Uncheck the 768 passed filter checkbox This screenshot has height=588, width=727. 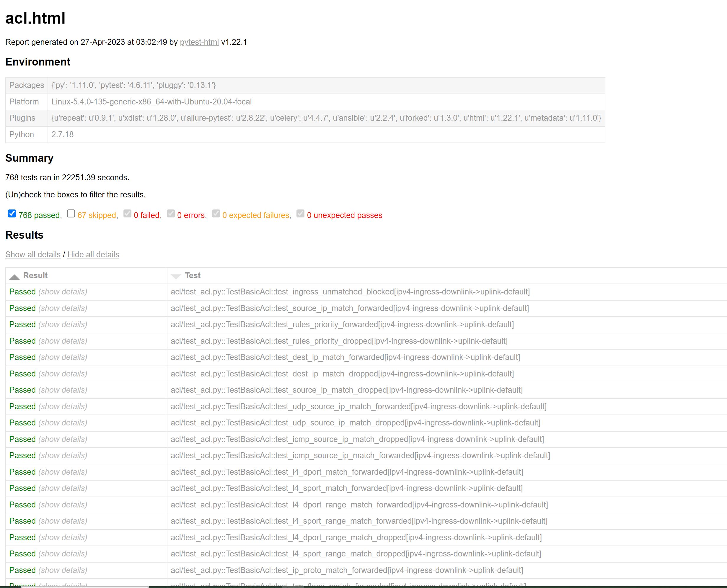click(12, 213)
